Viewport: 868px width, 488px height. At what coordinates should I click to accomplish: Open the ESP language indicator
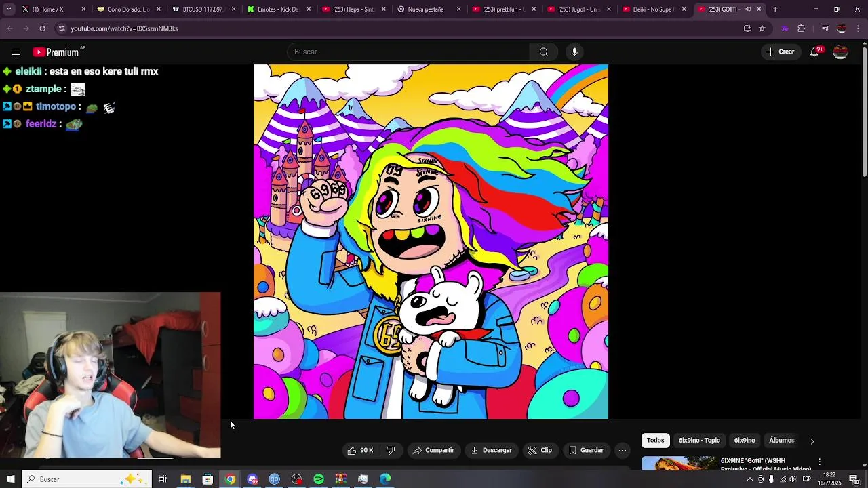tap(806, 479)
